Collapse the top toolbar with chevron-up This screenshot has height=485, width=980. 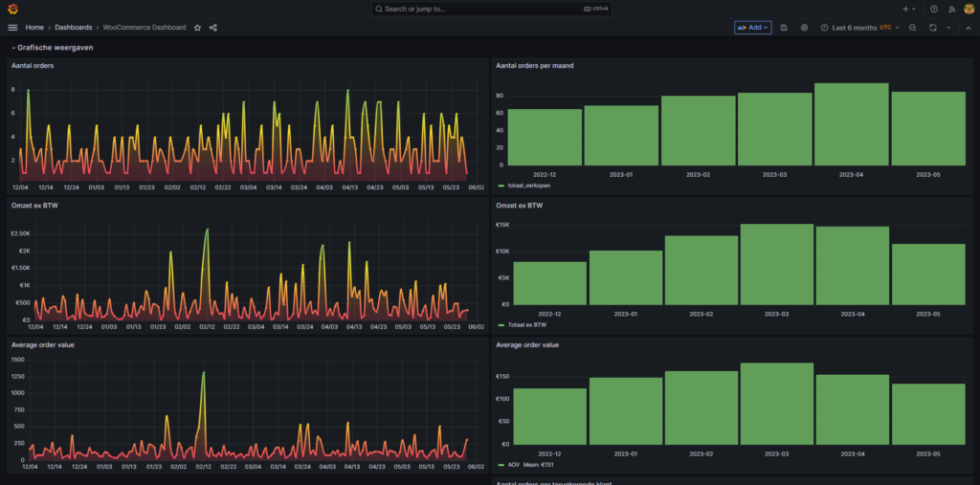pos(969,28)
